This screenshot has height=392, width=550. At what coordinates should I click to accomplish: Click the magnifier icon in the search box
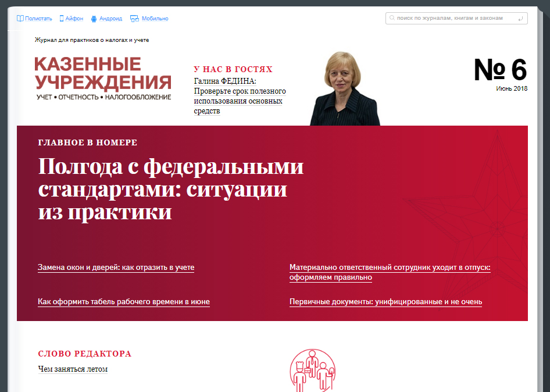(392, 18)
